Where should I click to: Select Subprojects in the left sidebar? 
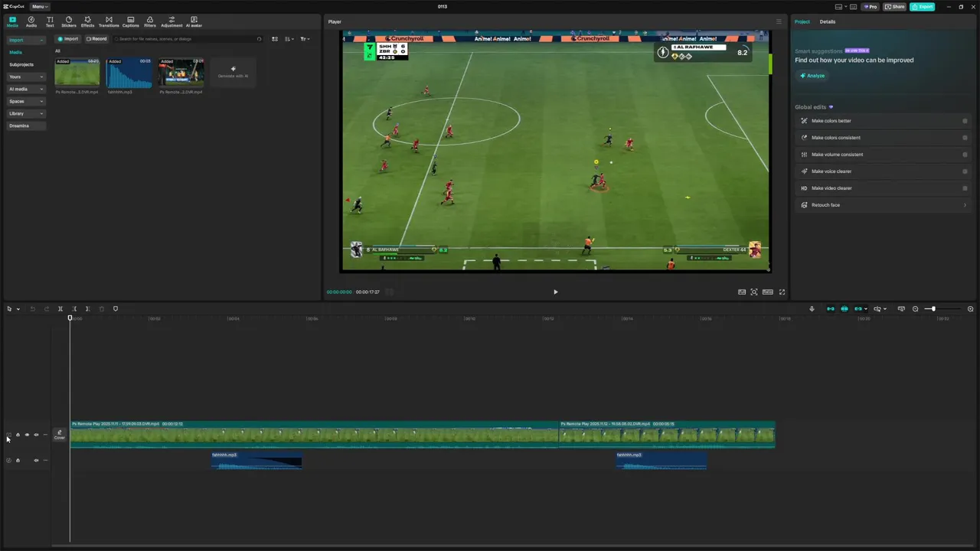tap(21, 64)
